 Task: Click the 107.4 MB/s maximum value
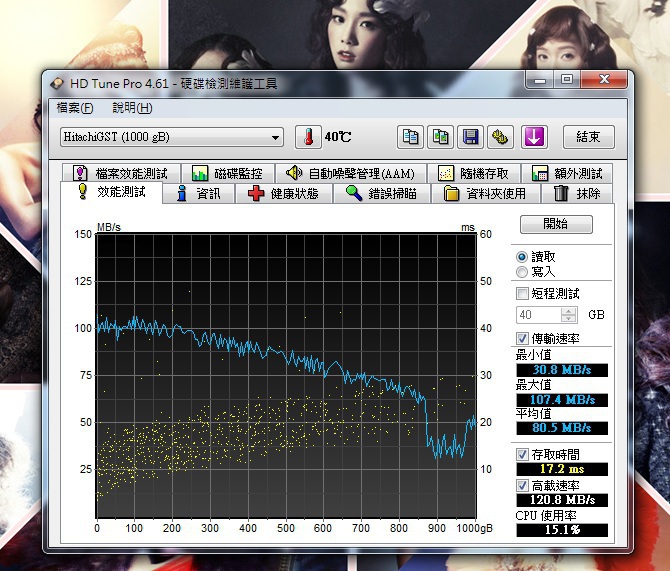click(x=562, y=400)
